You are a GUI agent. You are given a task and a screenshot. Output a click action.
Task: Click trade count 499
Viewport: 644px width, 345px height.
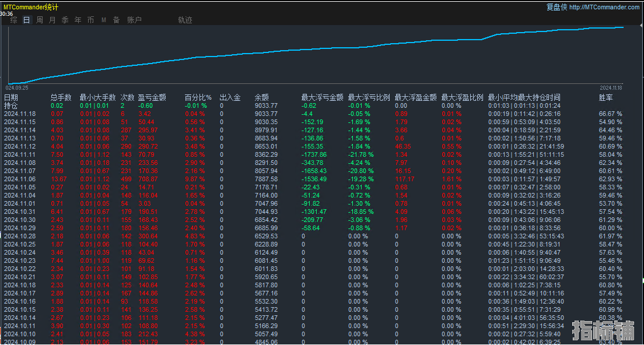126,179
